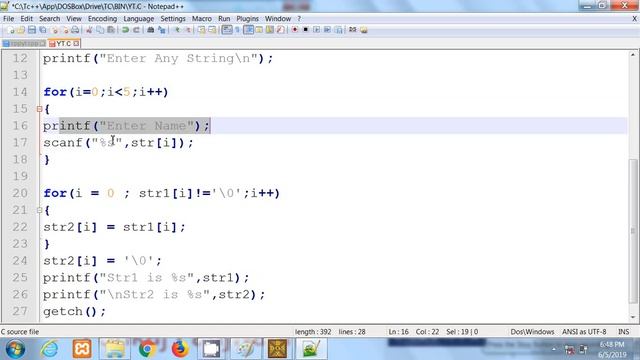Click the INS indicator in the status bar
Viewport: 640px width, 360px height.
[x=623, y=332]
